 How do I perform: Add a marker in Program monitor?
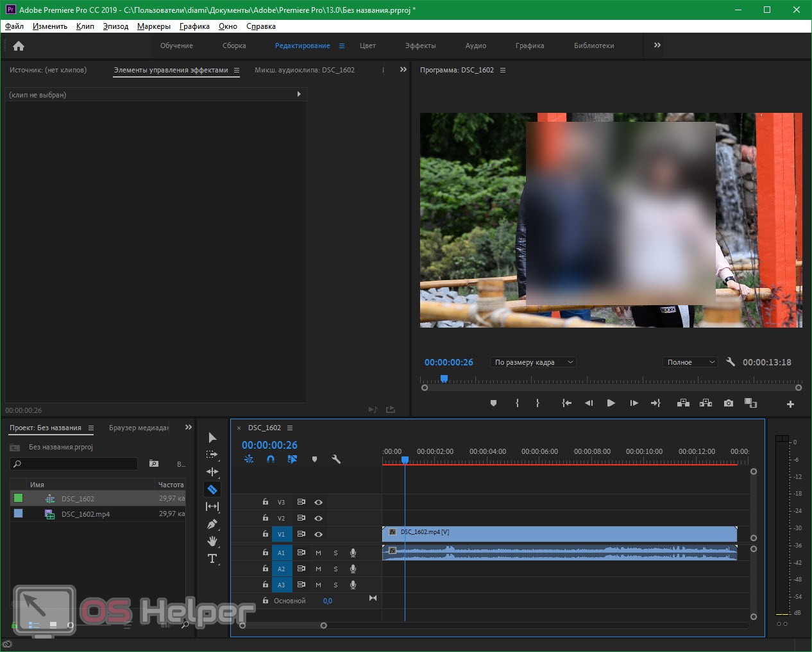point(493,403)
